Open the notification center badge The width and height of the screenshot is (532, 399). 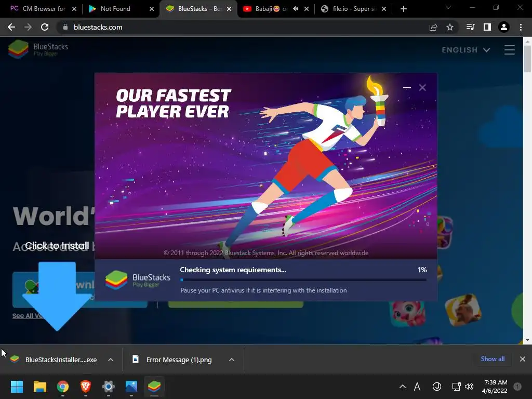point(517,387)
